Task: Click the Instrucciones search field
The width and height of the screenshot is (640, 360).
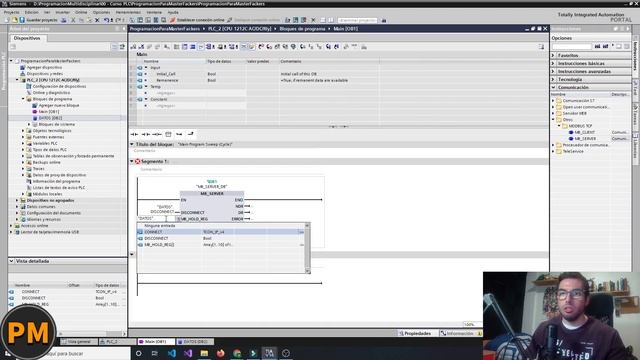Action: tap(571, 47)
